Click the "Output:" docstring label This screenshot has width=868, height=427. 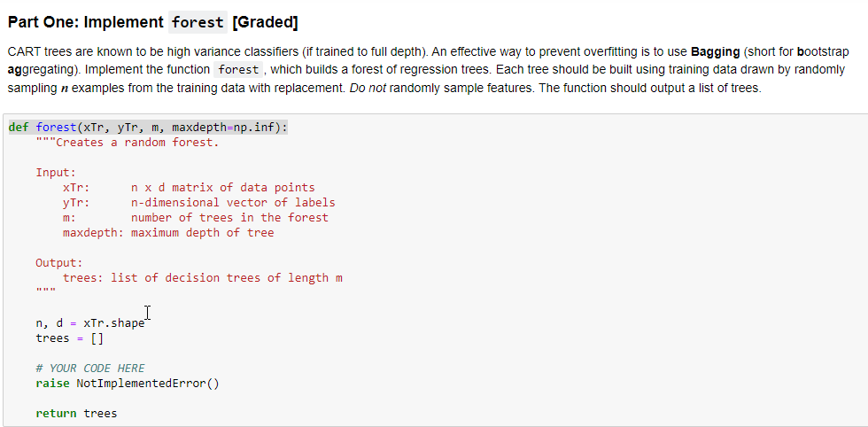pyautogui.click(x=59, y=262)
